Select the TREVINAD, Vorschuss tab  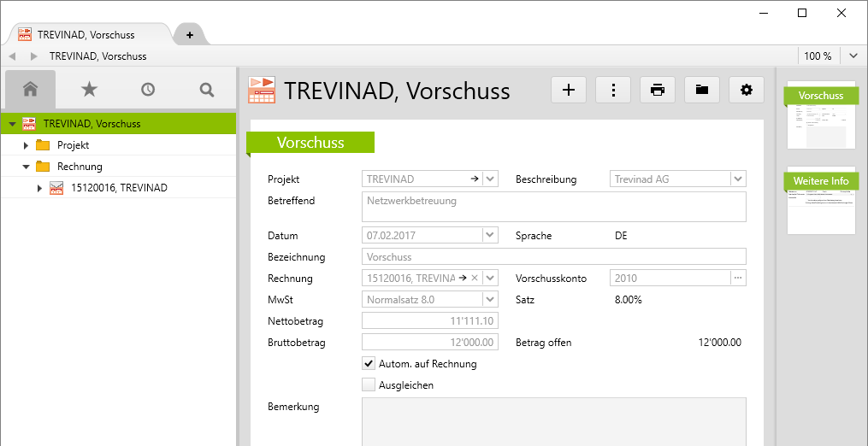coord(86,35)
